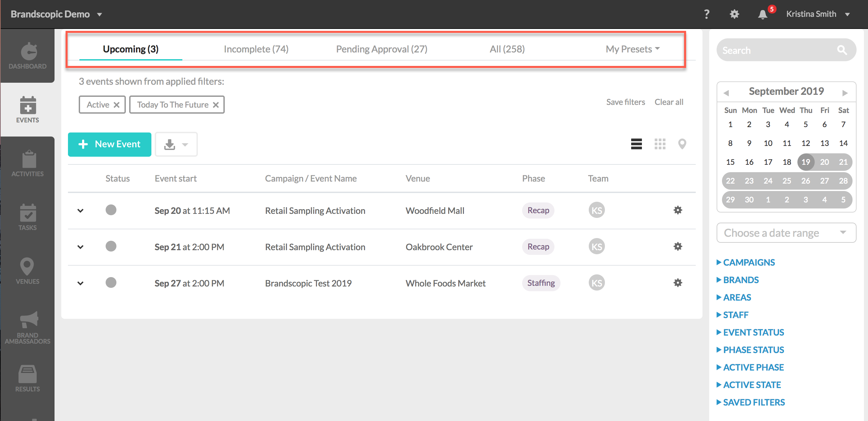The width and height of the screenshot is (868, 421).
Task: Expand the Event Status filter section
Action: click(750, 333)
